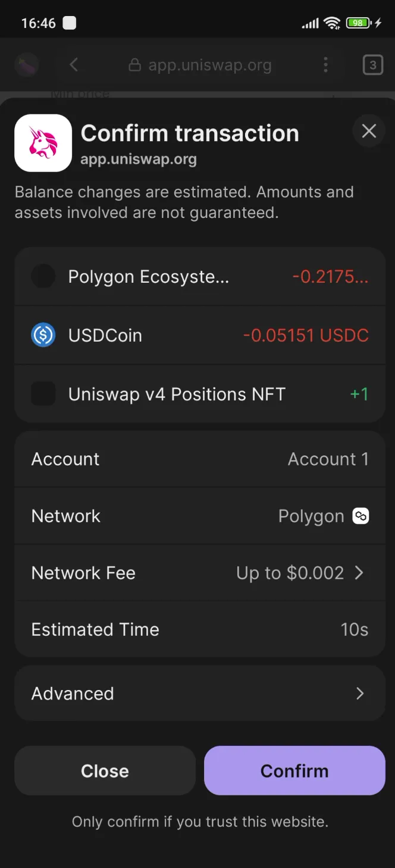
Task: Expand the Network Fee details chevron
Action: [x=359, y=573]
